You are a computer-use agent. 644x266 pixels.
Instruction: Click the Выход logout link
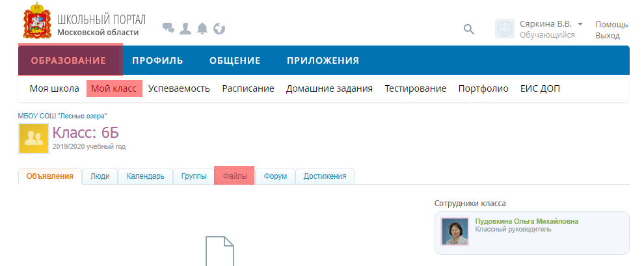608,35
